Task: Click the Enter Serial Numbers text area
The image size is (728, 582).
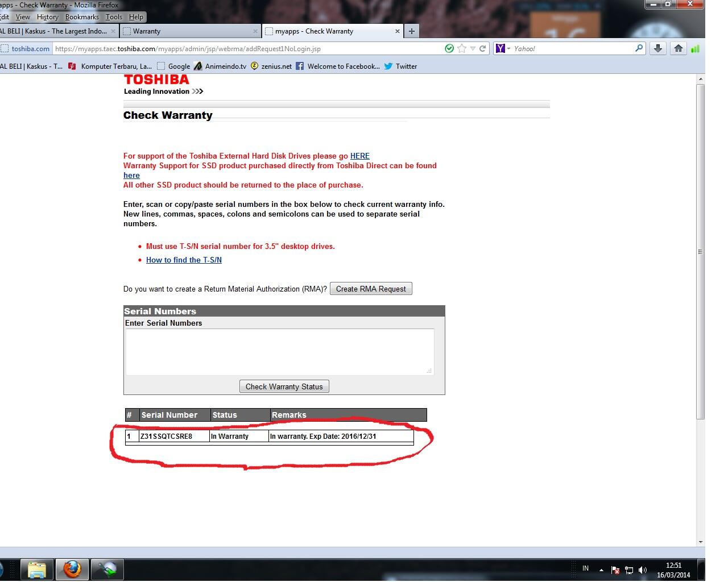Action: pyautogui.click(x=280, y=352)
